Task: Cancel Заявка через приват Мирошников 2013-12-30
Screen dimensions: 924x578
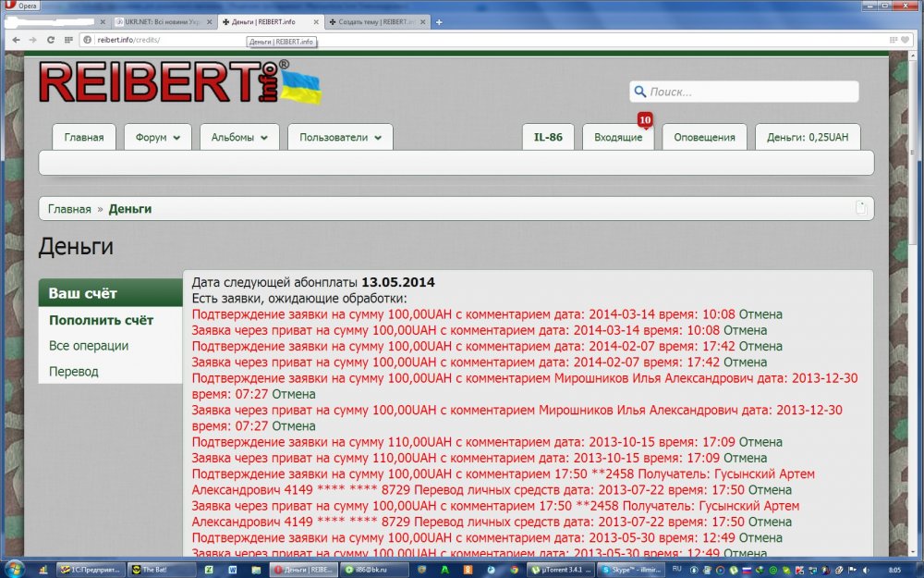Action: 294,425
